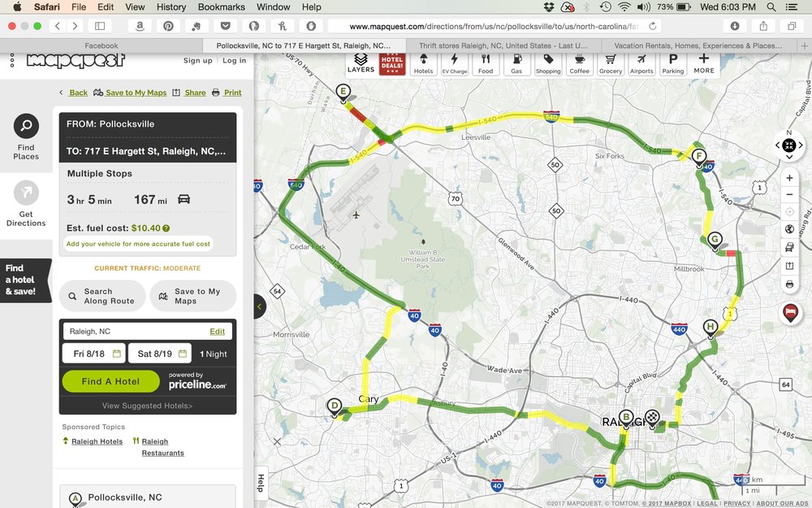Click the green Find A Hotel button

110,381
